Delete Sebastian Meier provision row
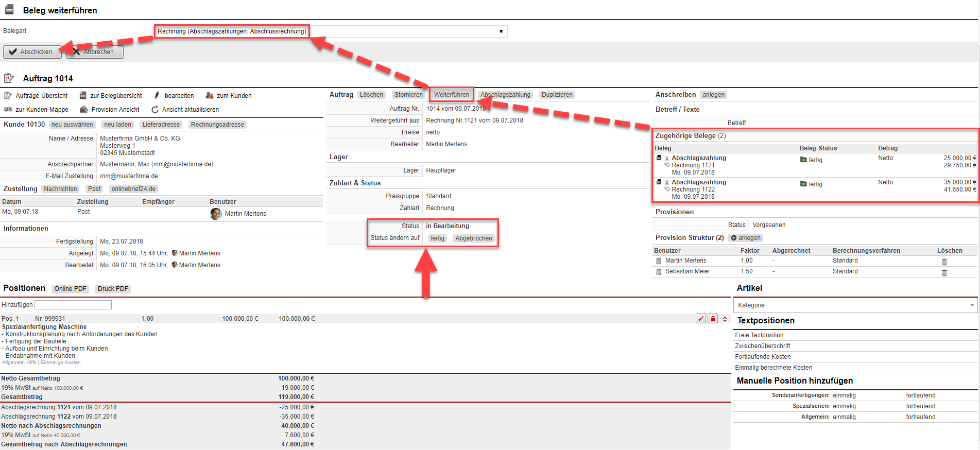Viewport: 980px width, 450px height. [x=944, y=273]
